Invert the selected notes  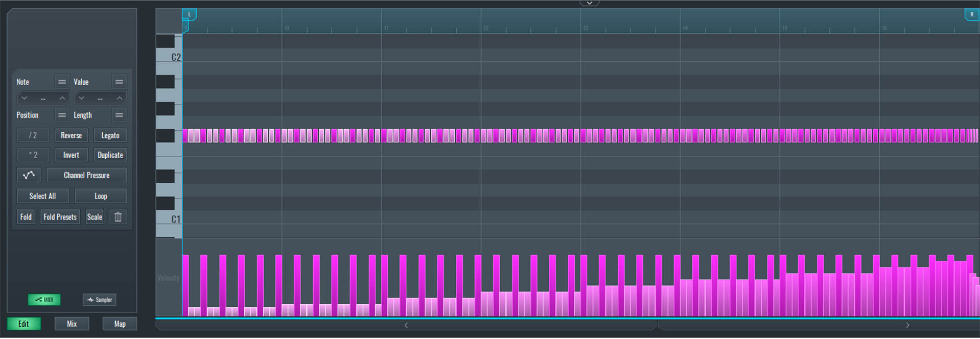tap(71, 155)
